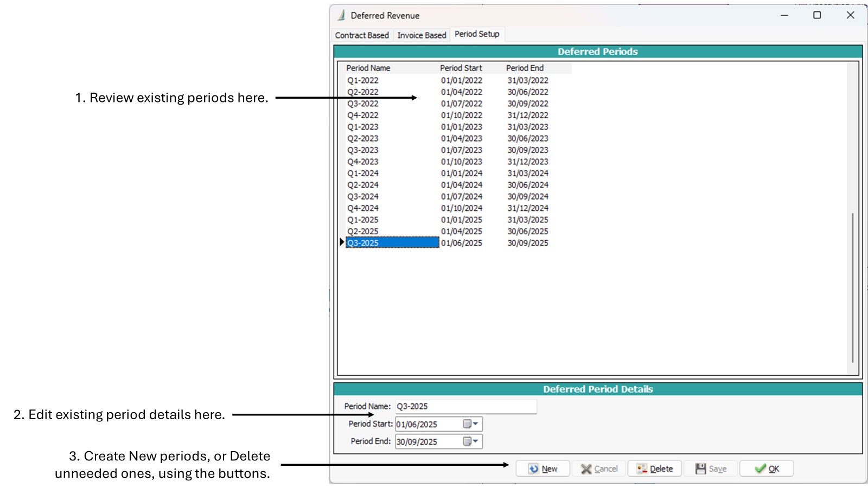Switch to the Contract Based tab
The height and width of the screenshot is (488, 868).
coord(362,35)
